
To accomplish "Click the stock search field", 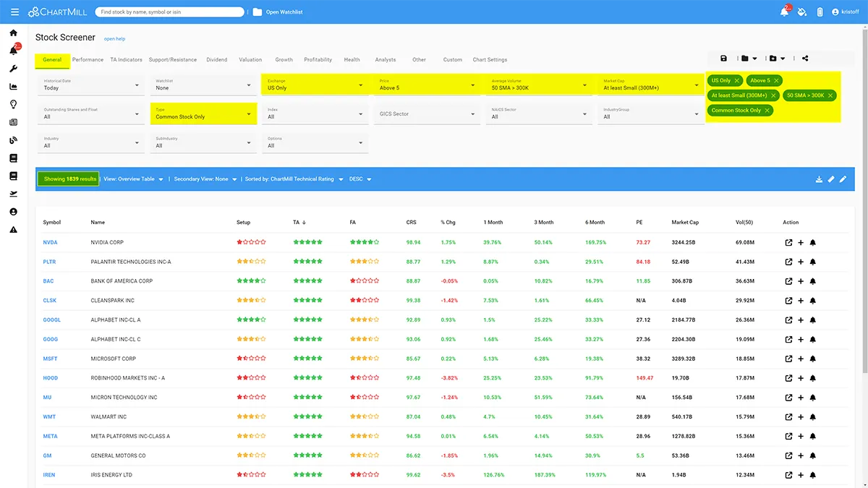I will (169, 12).
